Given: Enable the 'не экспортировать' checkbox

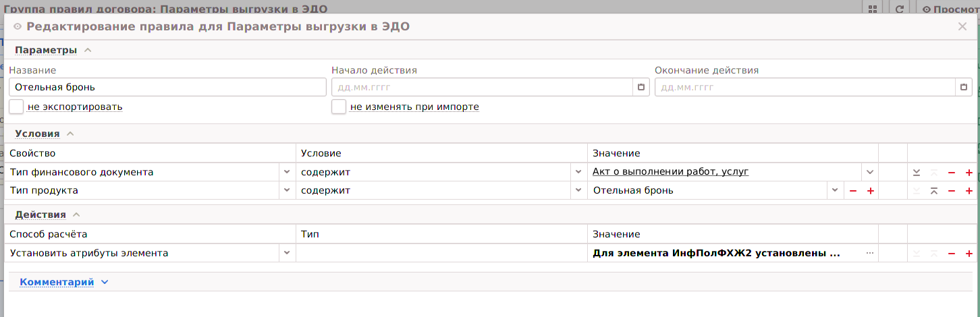Looking at the screenshot, I should [x=16, y=107].
